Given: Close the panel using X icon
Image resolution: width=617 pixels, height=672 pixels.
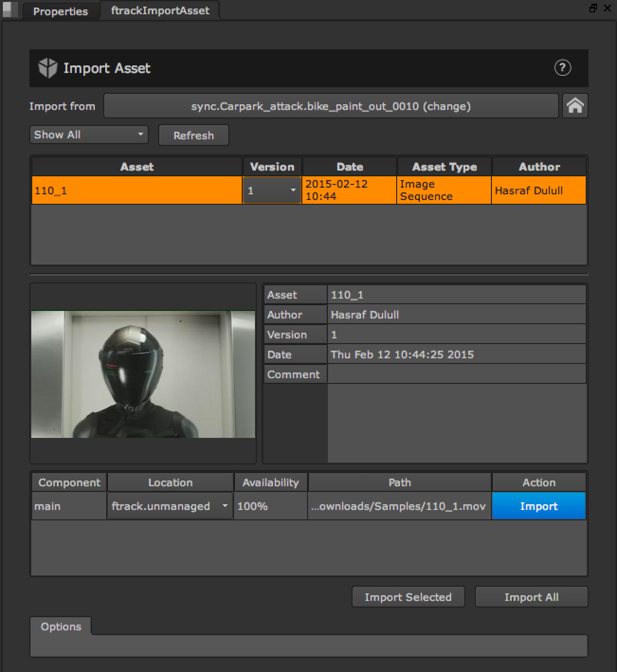Looking at the screenshot, I should [607, 8].
